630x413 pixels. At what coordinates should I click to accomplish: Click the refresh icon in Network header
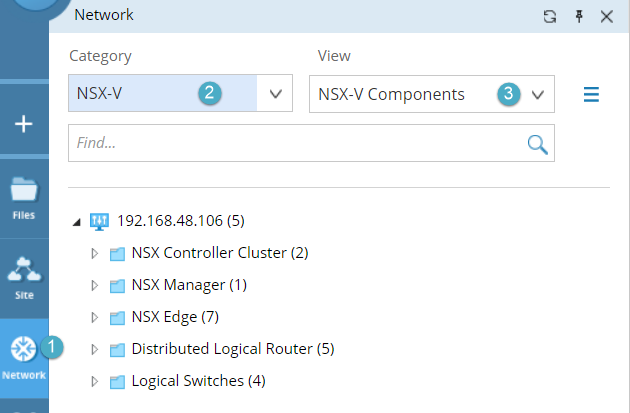click(x=549, y=16)
